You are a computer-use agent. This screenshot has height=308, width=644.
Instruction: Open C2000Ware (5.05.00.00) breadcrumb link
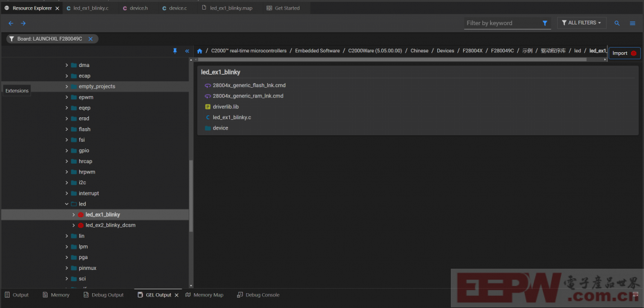coord(375,51)
